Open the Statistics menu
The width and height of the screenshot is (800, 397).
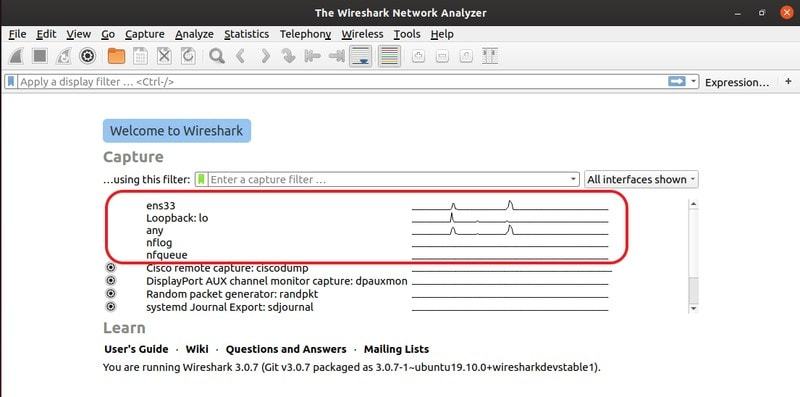coord(246,34)
